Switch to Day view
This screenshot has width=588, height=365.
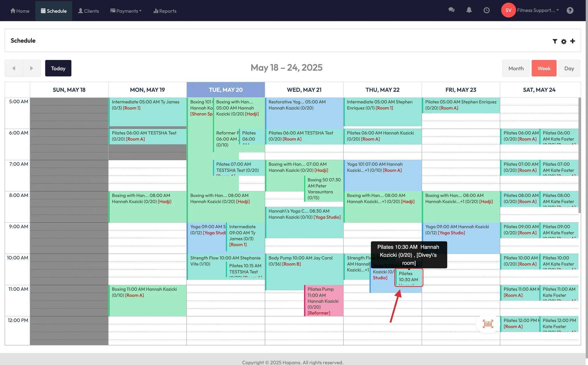[x=569, y=68]
